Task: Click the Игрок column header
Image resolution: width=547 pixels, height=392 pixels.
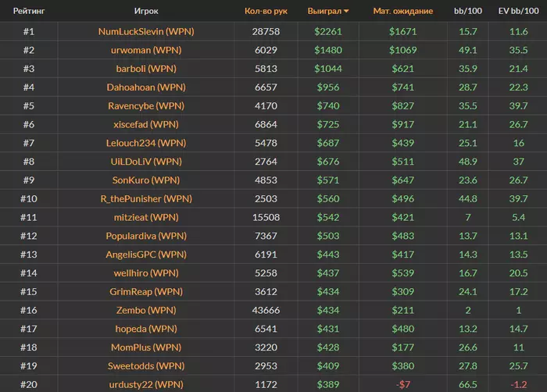Action: 146,11
